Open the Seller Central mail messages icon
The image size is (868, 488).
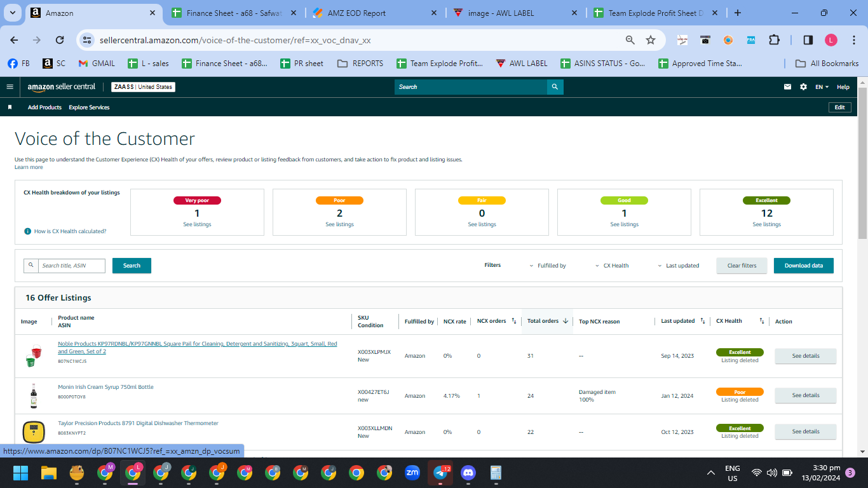pos(788,87)
